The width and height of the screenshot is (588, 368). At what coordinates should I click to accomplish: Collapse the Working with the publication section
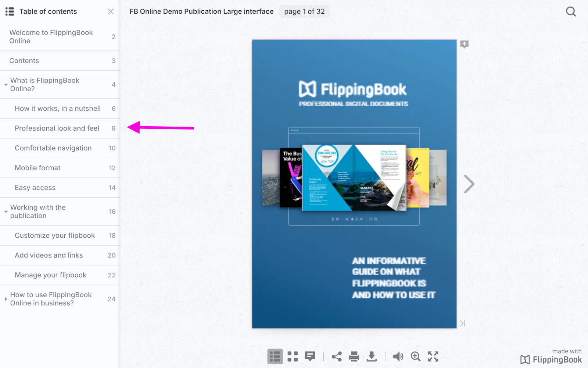(6, 212)
